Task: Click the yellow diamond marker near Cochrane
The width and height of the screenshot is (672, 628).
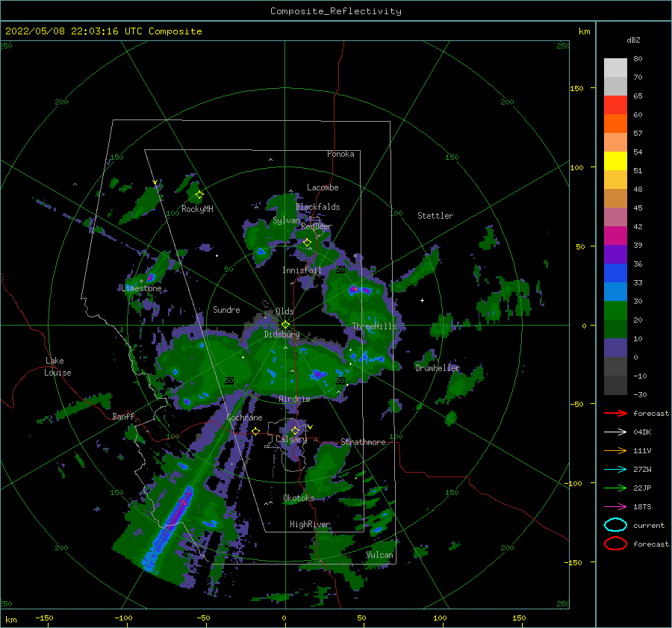Action: click(x=256, y=431)
